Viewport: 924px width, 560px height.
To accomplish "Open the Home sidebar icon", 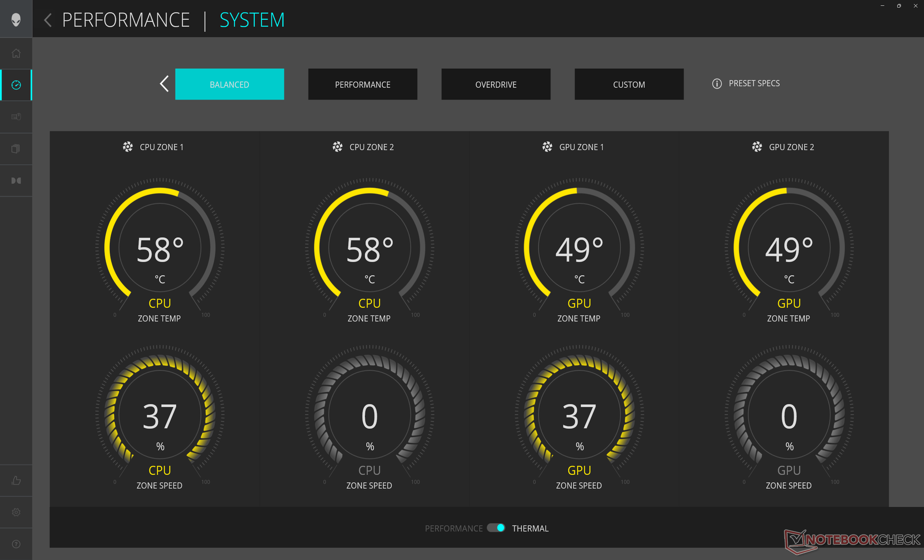I will click(x=16, y=53).
